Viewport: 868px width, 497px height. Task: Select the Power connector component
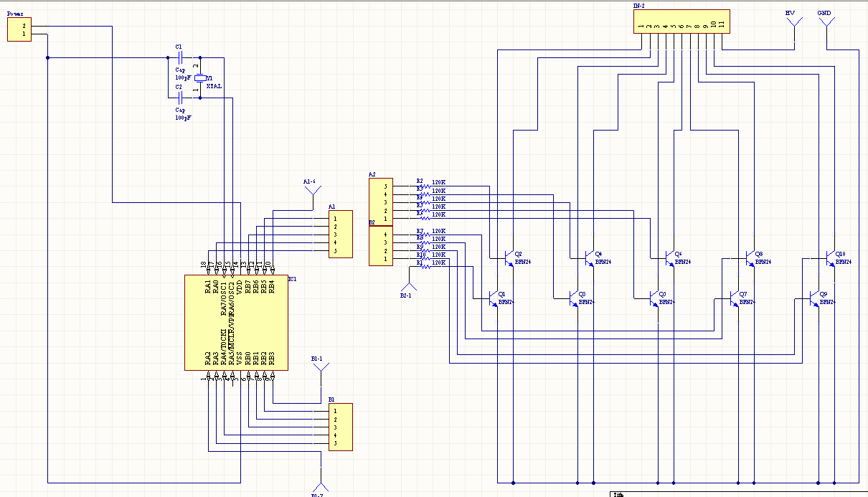pyautogui.click(x=19, y=29)
